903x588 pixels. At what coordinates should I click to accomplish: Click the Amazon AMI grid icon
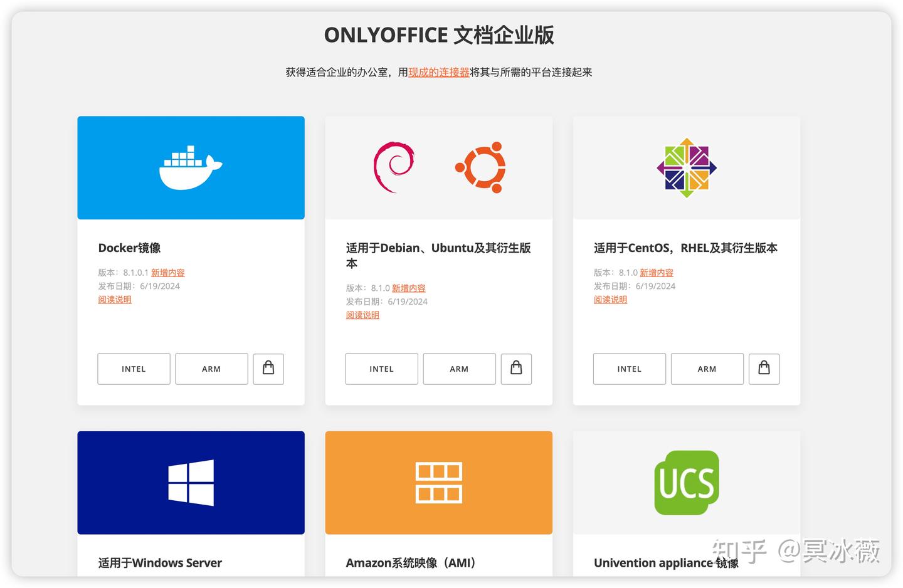[x=438, y=482]
